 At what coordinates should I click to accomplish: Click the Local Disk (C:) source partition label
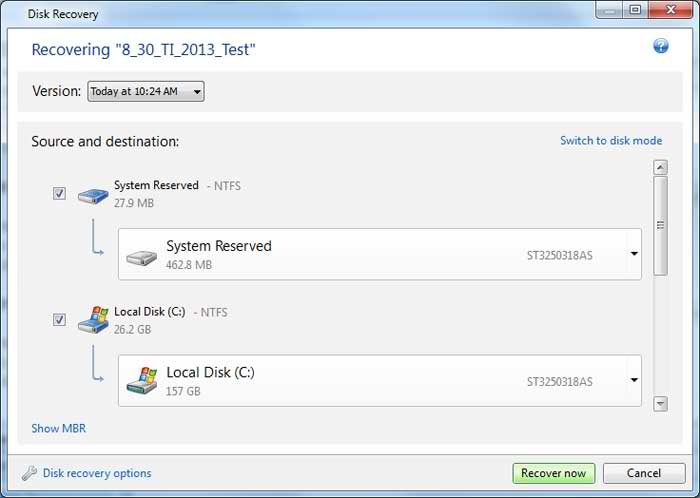(x=150, y=311)
